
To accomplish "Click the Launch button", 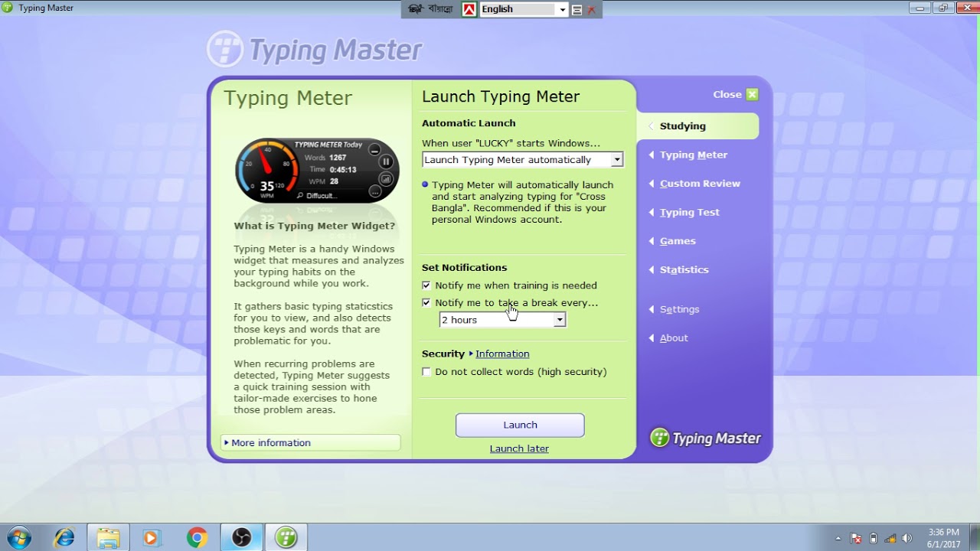I will (520, 425).
